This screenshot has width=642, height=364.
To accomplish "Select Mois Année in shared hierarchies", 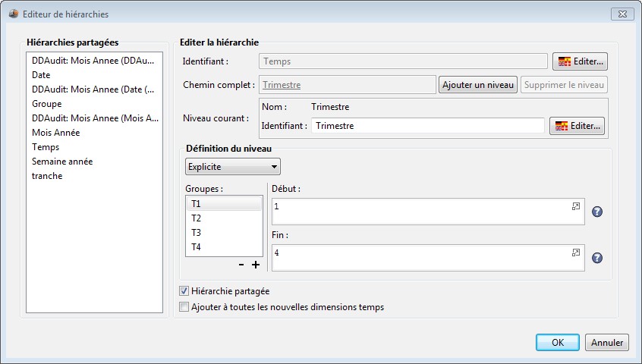I will coord(55,133).
